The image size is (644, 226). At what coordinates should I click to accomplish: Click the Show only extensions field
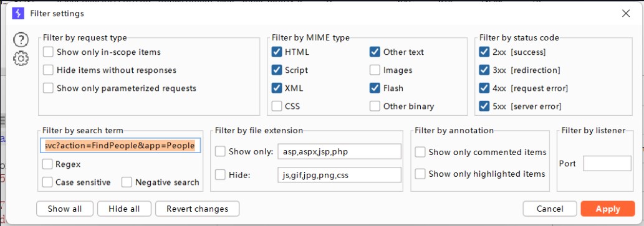(339, 151)
